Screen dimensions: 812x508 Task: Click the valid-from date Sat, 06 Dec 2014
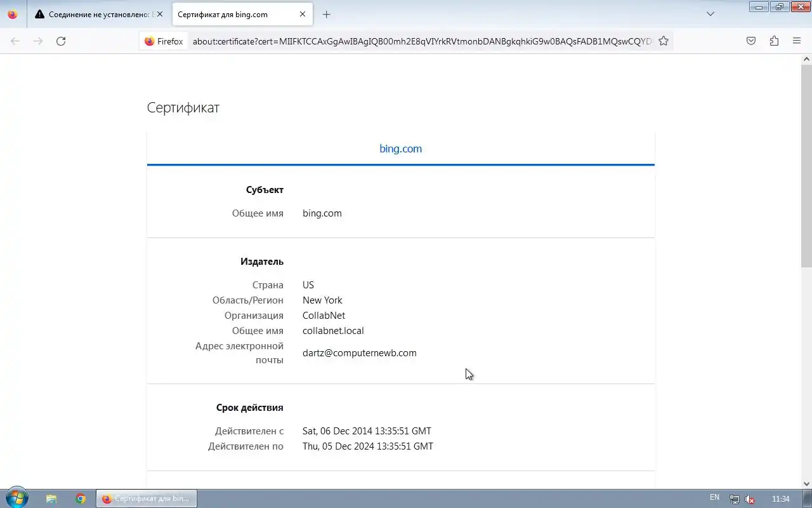[x=367, y=431]
